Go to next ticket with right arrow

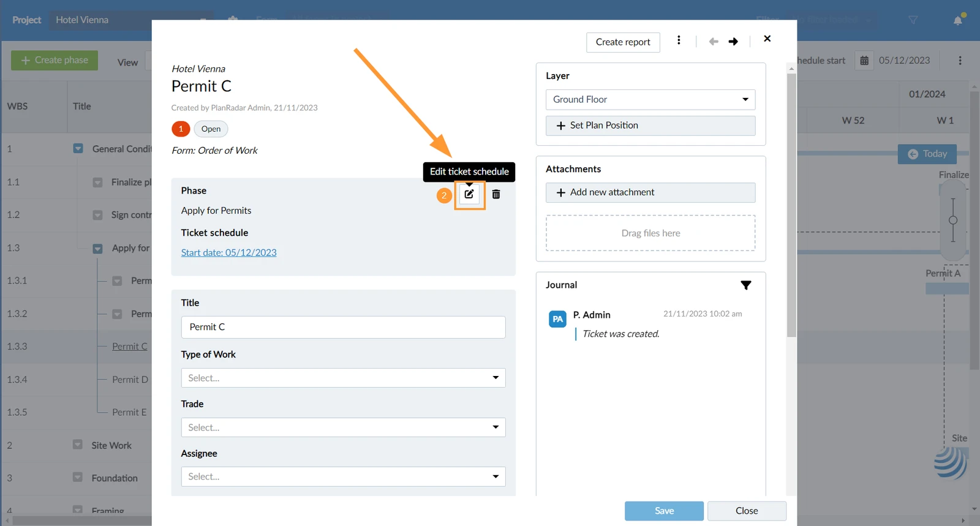pos(733,42)
